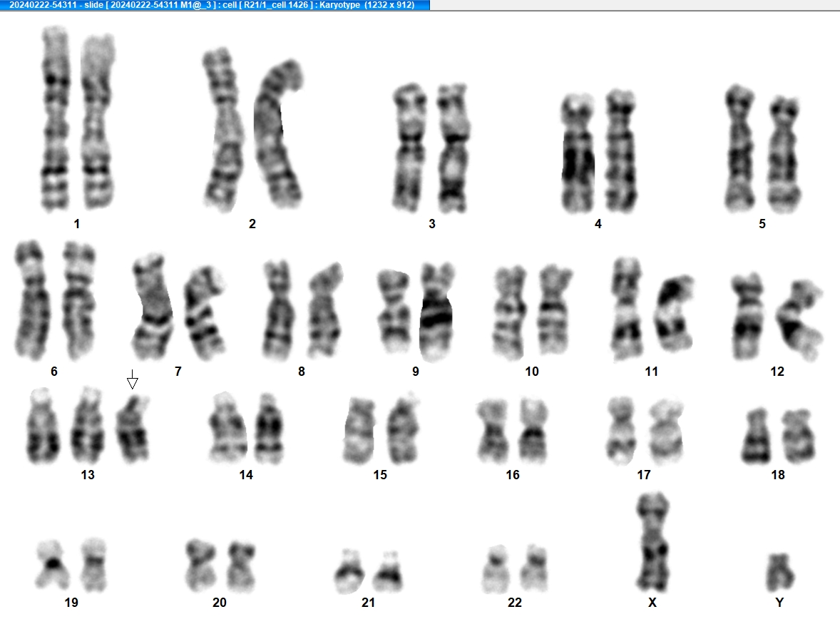Viewport: 840px width, 639px height.
Task: Click the Karyotype window title bar
Action: click(x=215, y=5)
